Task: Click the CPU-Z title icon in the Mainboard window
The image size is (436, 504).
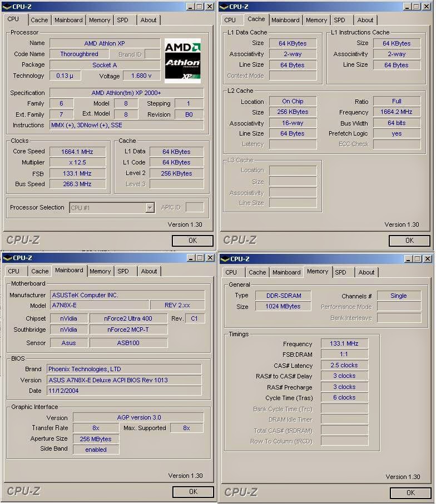Action: pyautogui.click(x=7, y=258)
